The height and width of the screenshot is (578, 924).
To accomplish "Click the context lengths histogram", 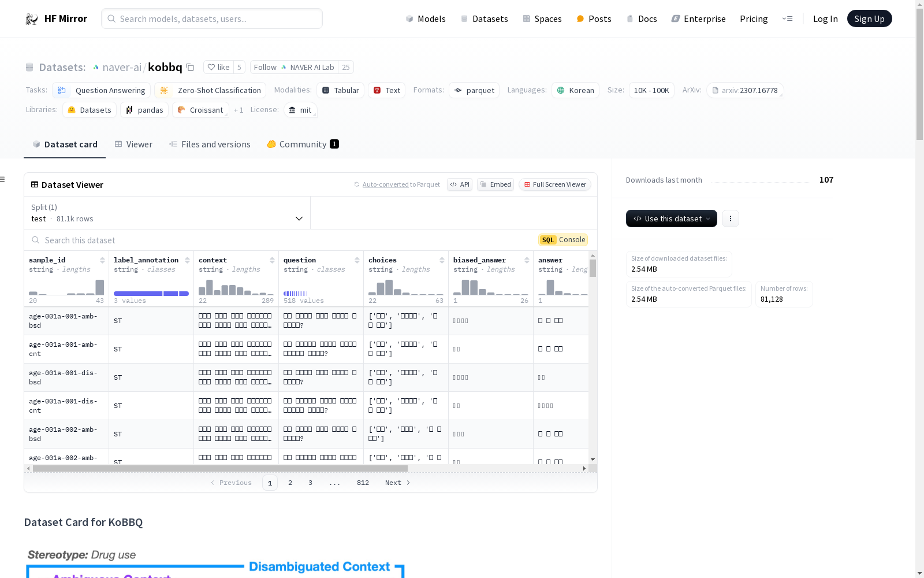I will (x=236, y=287).
